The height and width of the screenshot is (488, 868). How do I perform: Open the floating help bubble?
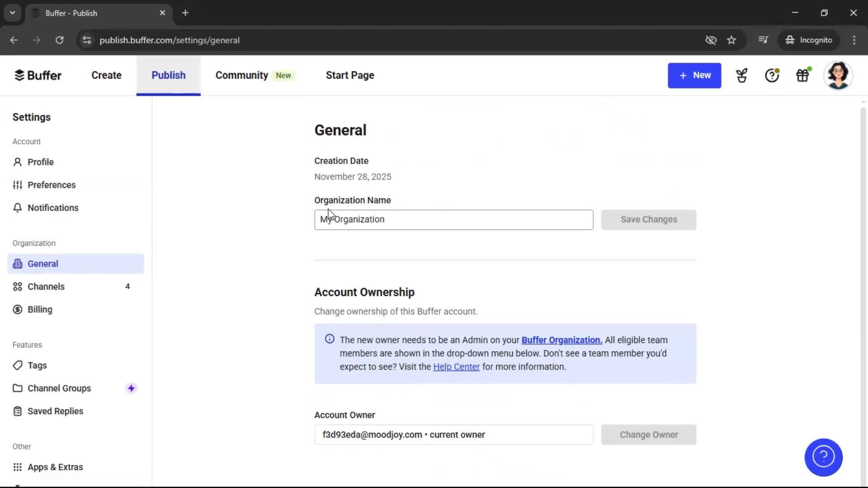pos(823,457)
